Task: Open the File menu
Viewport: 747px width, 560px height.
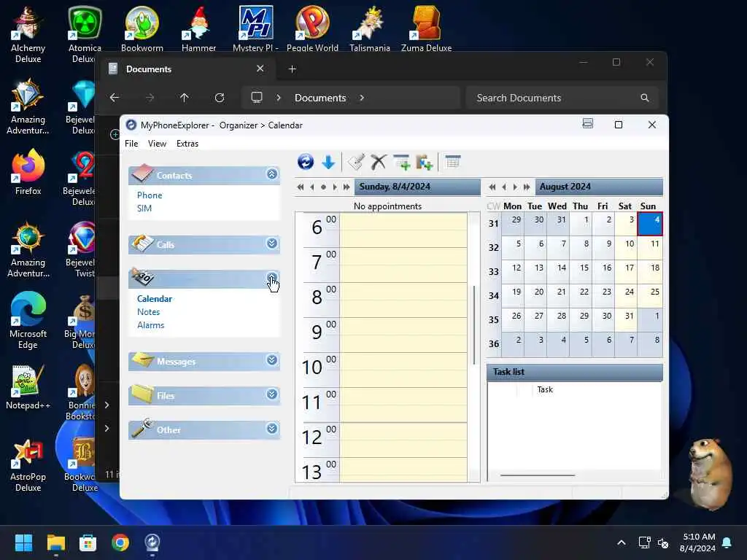Action: (131, 144)
